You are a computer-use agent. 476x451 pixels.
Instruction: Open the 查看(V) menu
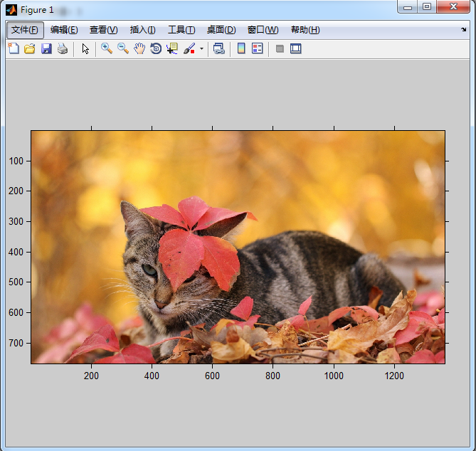tap(103, 30)
